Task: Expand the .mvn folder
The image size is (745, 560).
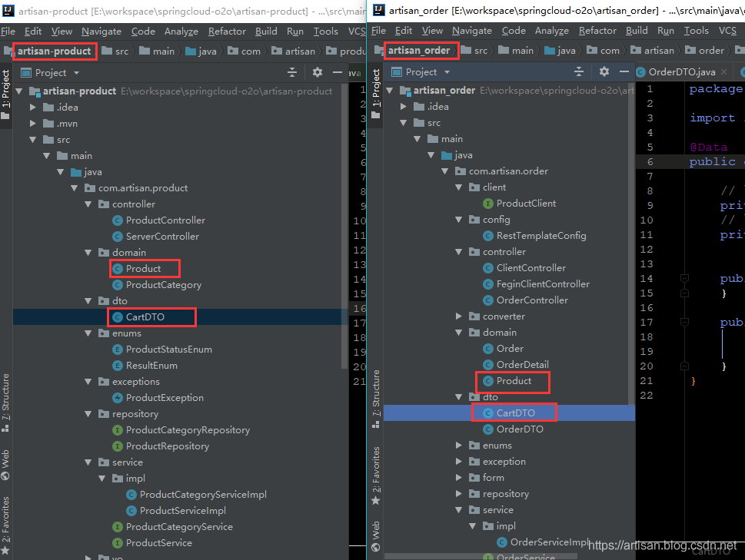Action: point(33,124)
